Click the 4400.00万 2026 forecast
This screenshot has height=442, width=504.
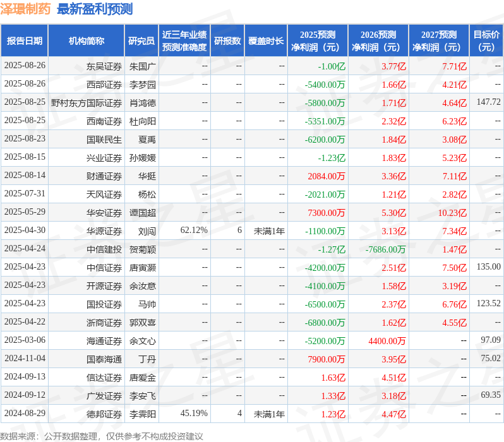click(387, 342)
